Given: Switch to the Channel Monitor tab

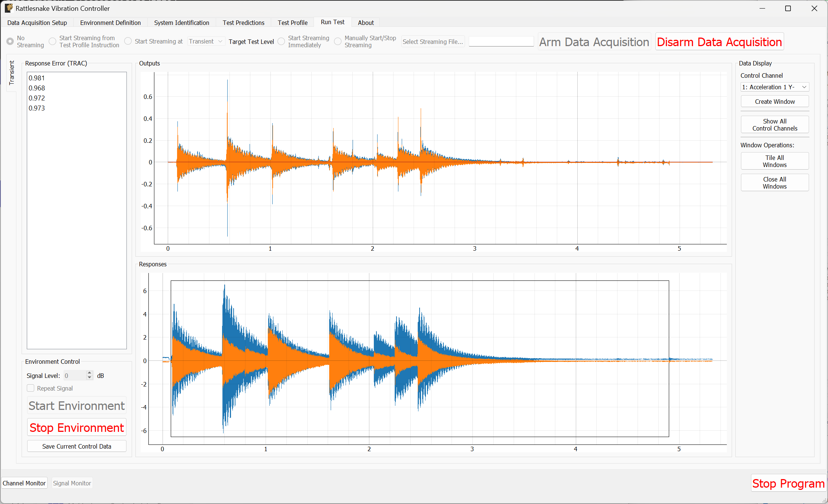Looking at the screenshot, I should 24,483.
